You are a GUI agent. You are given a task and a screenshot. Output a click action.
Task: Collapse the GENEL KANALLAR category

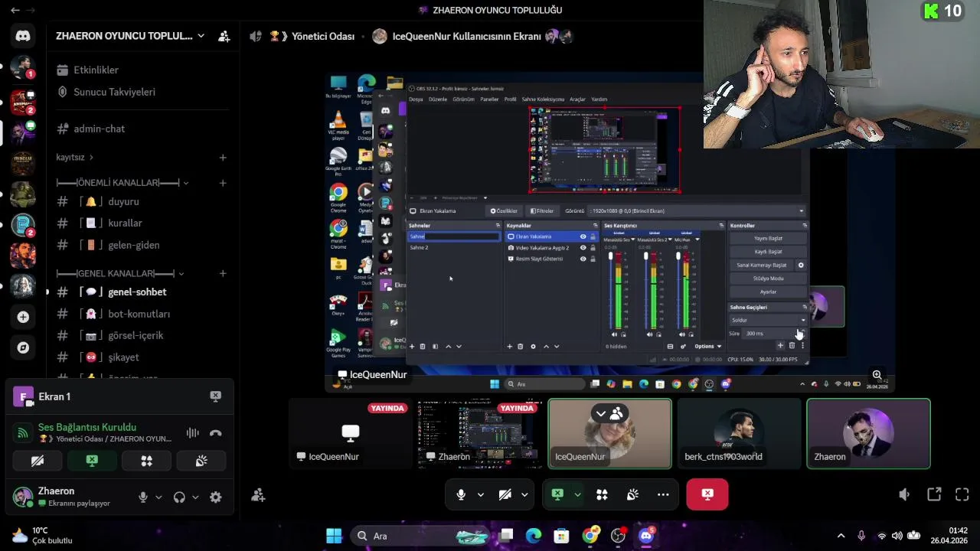click(120, 273)
